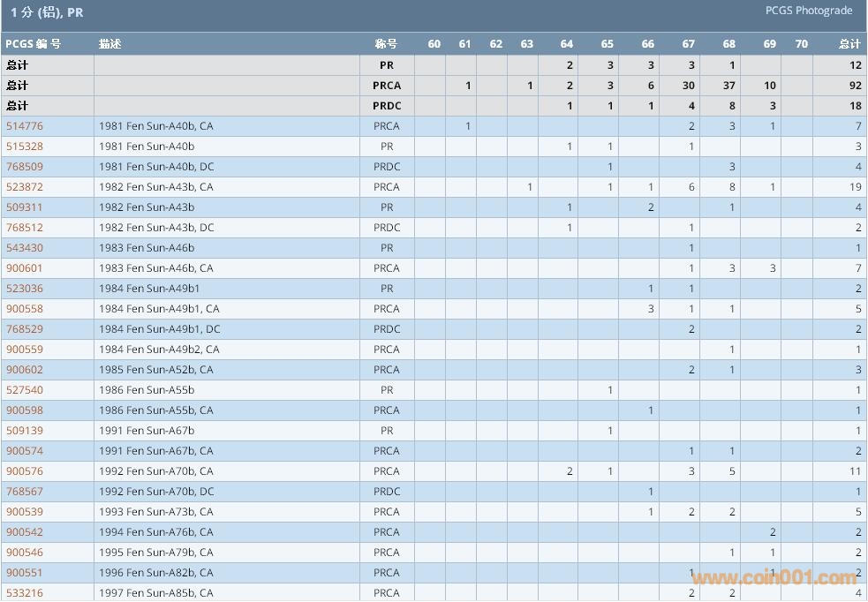
Task: Select coin number 900558
Action: [x=25, y=309]
